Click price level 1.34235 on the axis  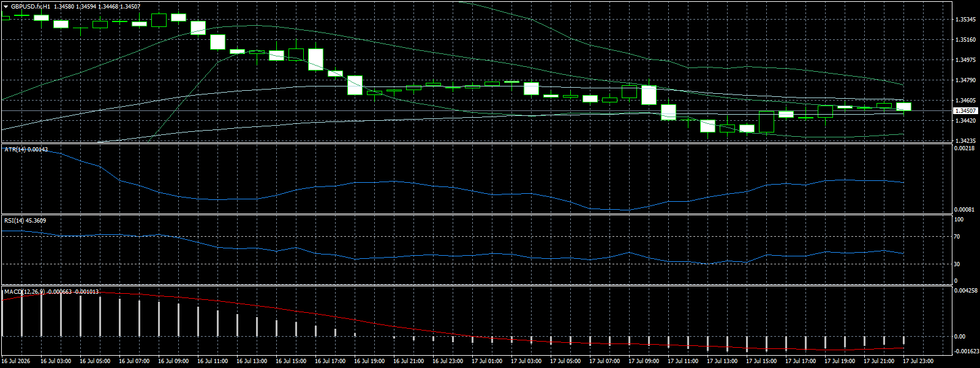965,140
